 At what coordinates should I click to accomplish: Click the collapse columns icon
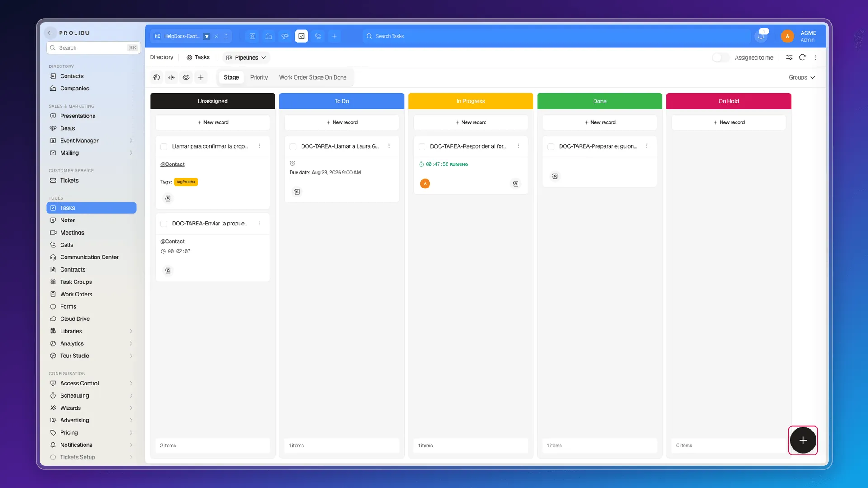point(171,77)
